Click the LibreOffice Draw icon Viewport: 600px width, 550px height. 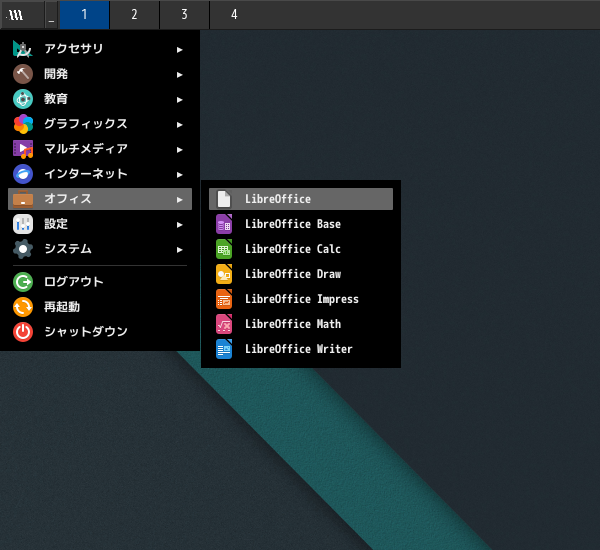[x=224, y=274]
